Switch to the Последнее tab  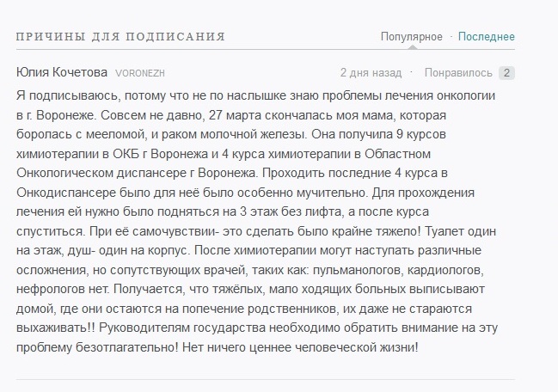[x=486, y=37]
